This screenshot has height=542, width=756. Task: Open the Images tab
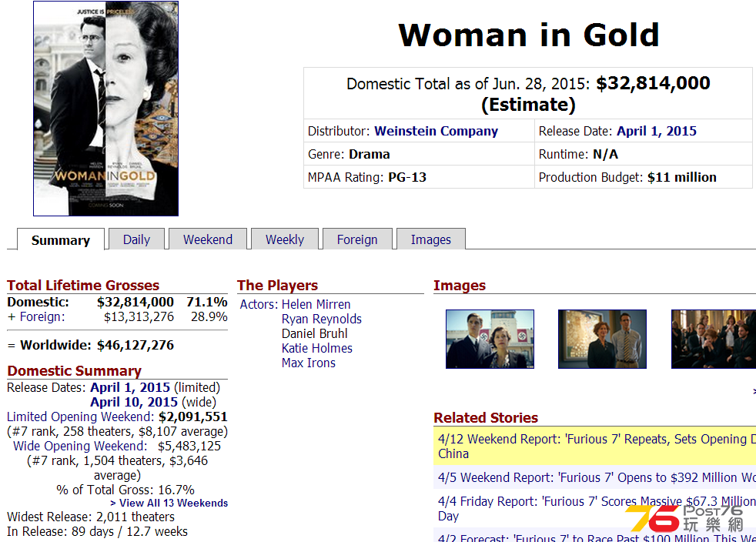coord(431,239)
